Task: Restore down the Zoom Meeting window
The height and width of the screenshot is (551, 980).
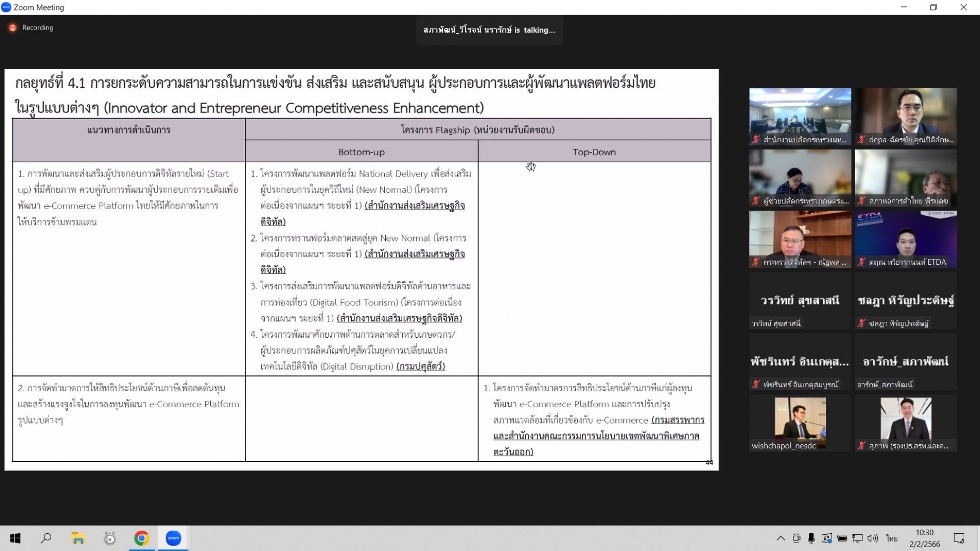Action: (x=933, y=7)
